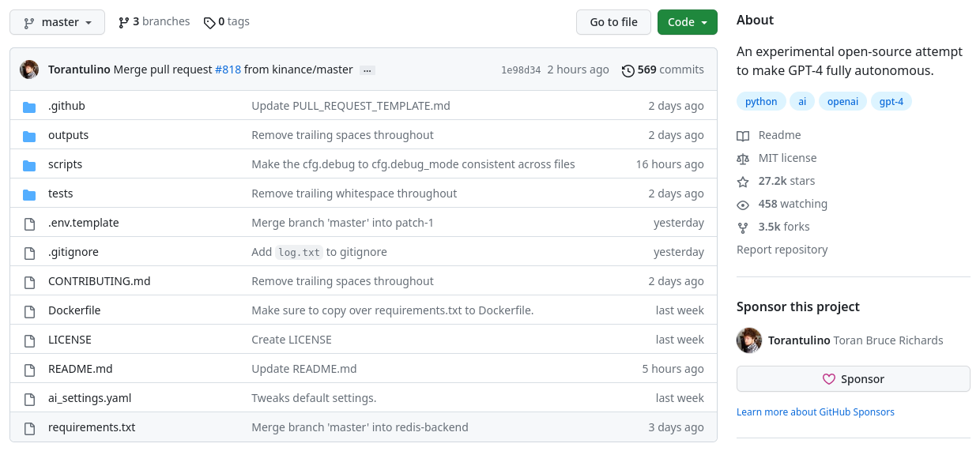Image resolution: width=980 pixels, height=451 pixels.
Task: Click the Dockerfile file icon
Action: (x=30, y=311)
